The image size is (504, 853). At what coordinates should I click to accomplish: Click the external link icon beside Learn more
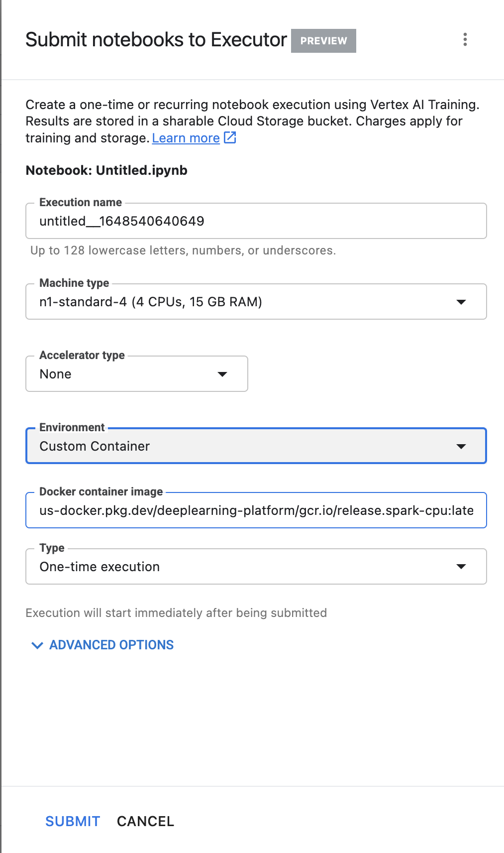coord(230,137)
